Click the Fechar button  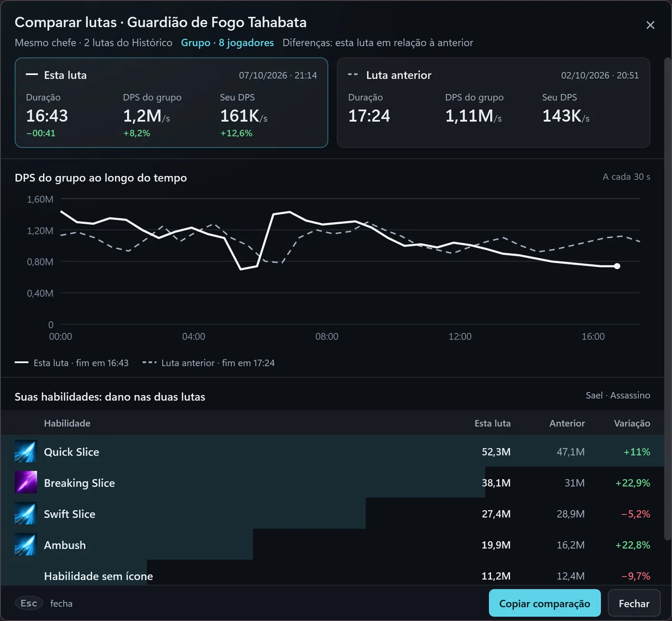[x=634, y=603]
